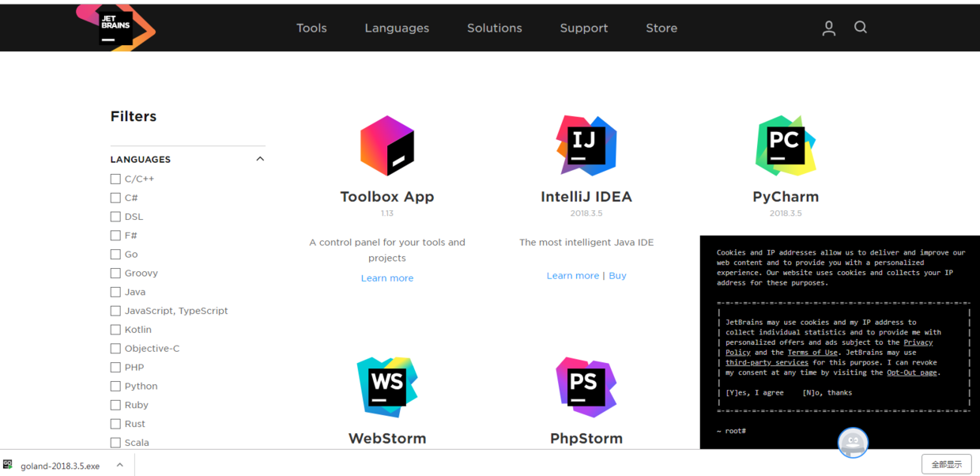Check the DSL language filter
Screen dimensions: 980x476
(115, 217)
